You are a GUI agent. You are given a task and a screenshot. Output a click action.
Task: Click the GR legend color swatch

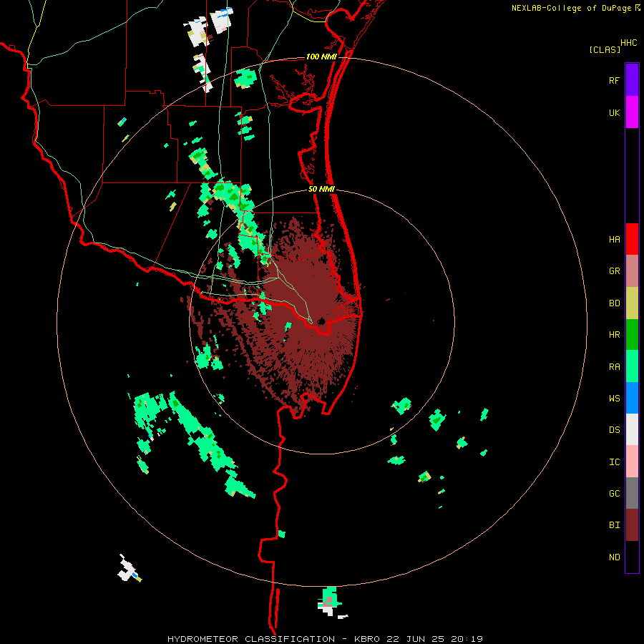coord(632,271)
